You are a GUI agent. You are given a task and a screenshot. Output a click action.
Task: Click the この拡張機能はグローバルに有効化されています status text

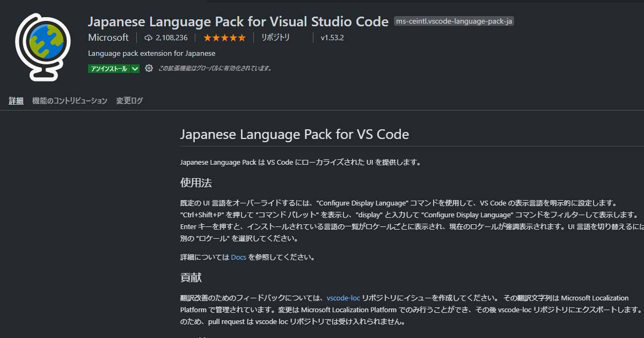(215, 69)
